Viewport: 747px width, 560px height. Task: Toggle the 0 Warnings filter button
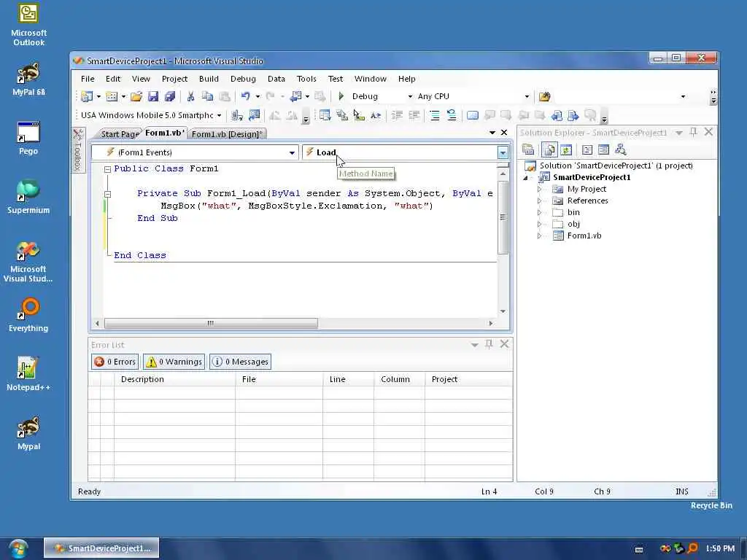click(x=174, y=362)
